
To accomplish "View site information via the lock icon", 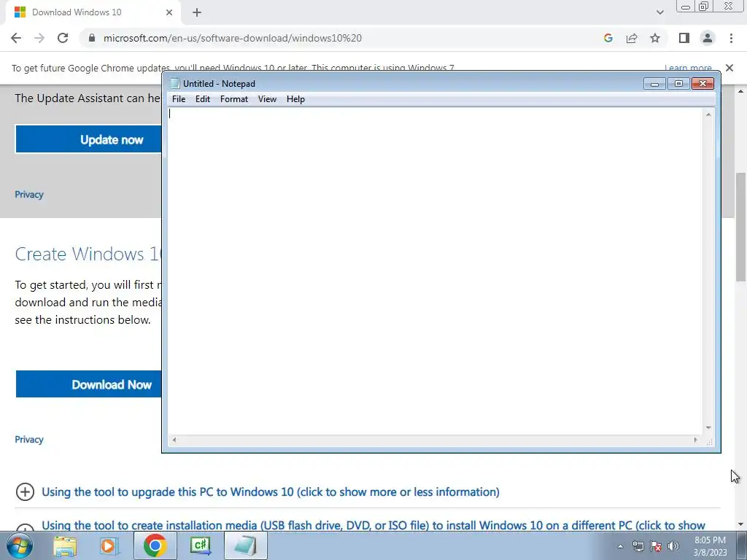I will point(92,38).
